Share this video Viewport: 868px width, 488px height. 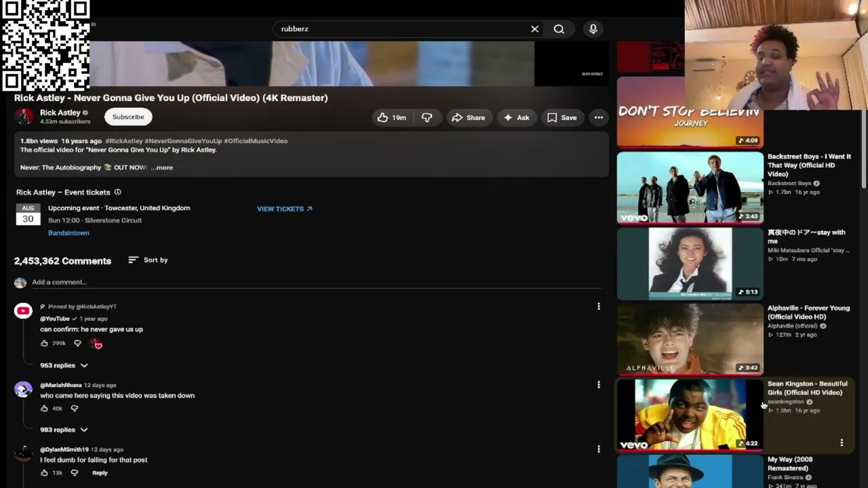point(468,118)
